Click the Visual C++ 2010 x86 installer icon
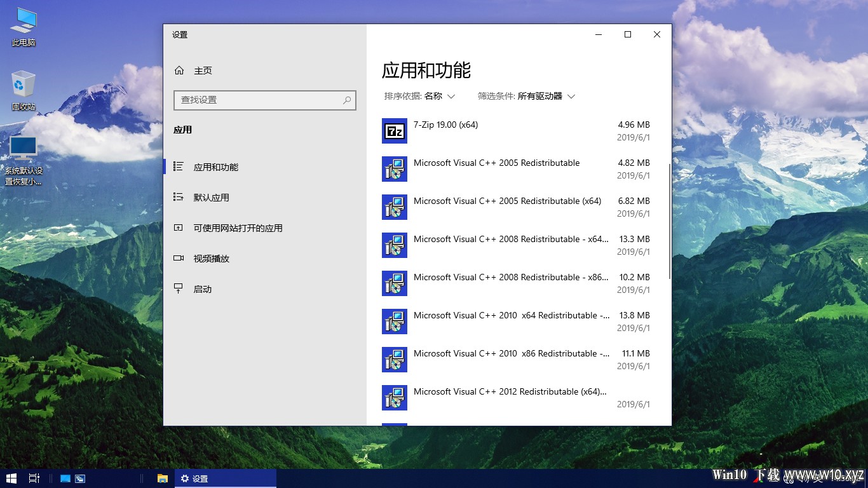This screenshot has width=868, height=488. click(x=395, y=360)
